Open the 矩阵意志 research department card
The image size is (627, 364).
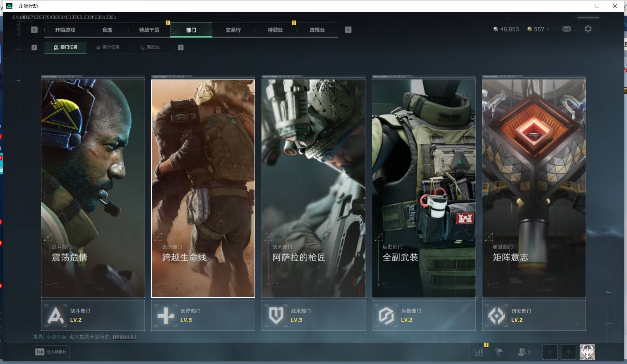(x=533, y=188)
